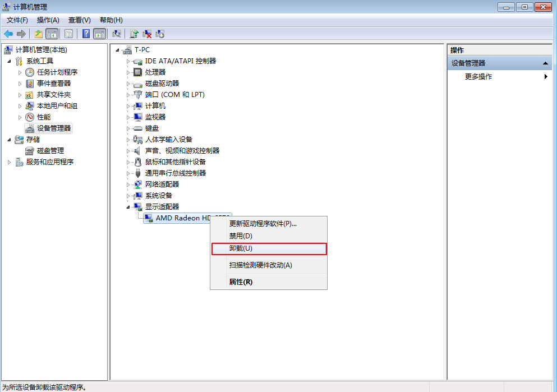Choose 属性(R) from context menu

(269, 282)
